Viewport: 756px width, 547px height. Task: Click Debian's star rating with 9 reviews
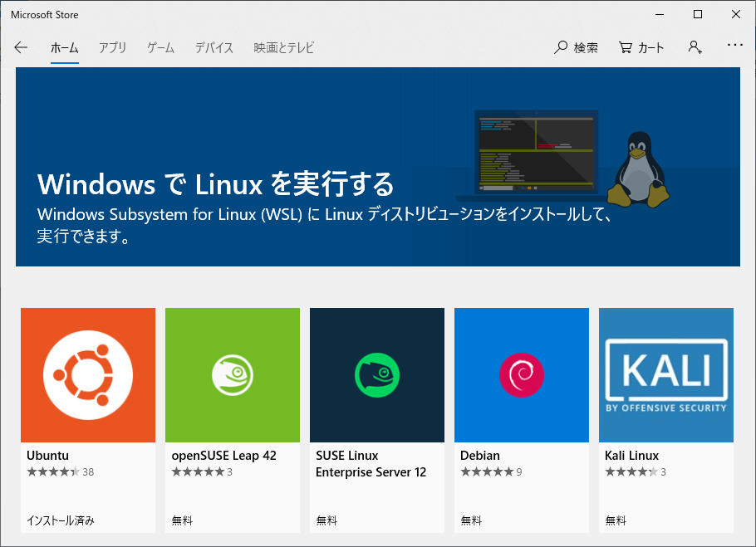pos(491,472)
